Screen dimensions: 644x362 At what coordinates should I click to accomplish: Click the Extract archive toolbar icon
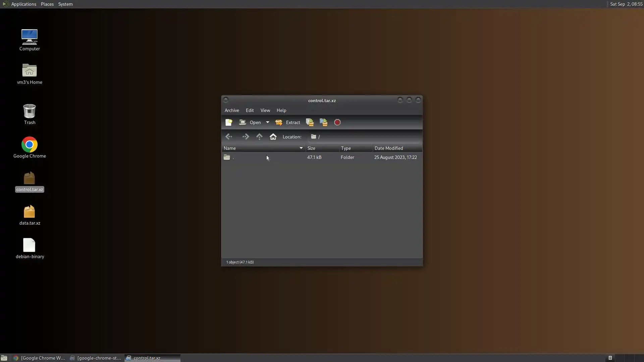[x=288, y=122]
